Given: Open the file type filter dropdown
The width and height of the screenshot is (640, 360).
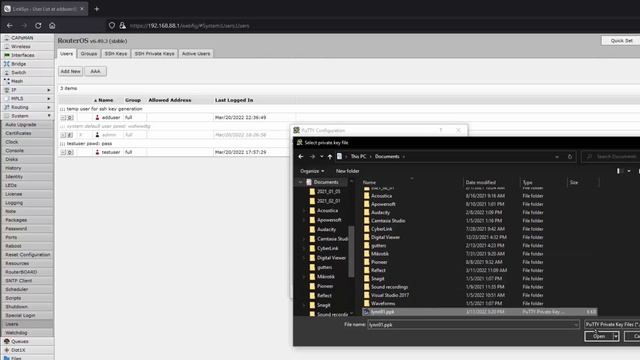Looking at the screenshot, I should click(612, 324).
